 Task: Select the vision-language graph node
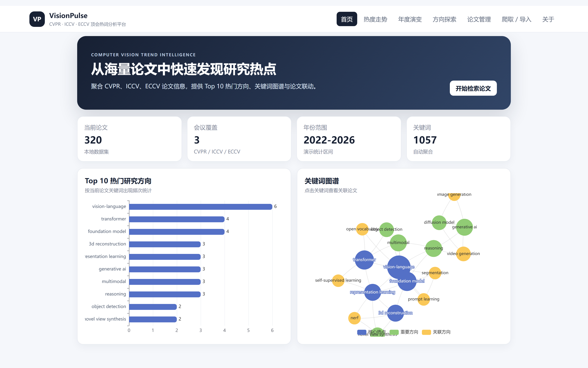pos(399,267)
